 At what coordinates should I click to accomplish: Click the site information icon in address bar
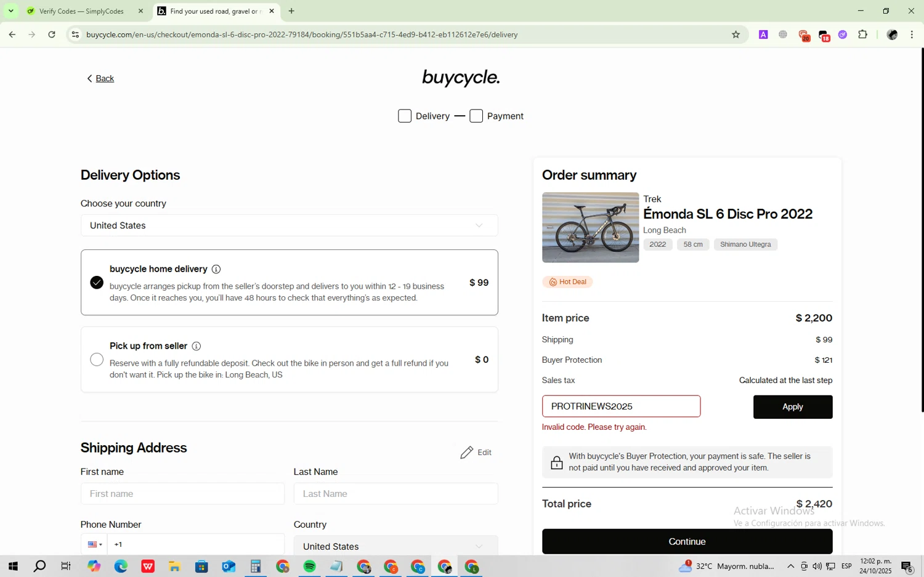click(75, 34)
